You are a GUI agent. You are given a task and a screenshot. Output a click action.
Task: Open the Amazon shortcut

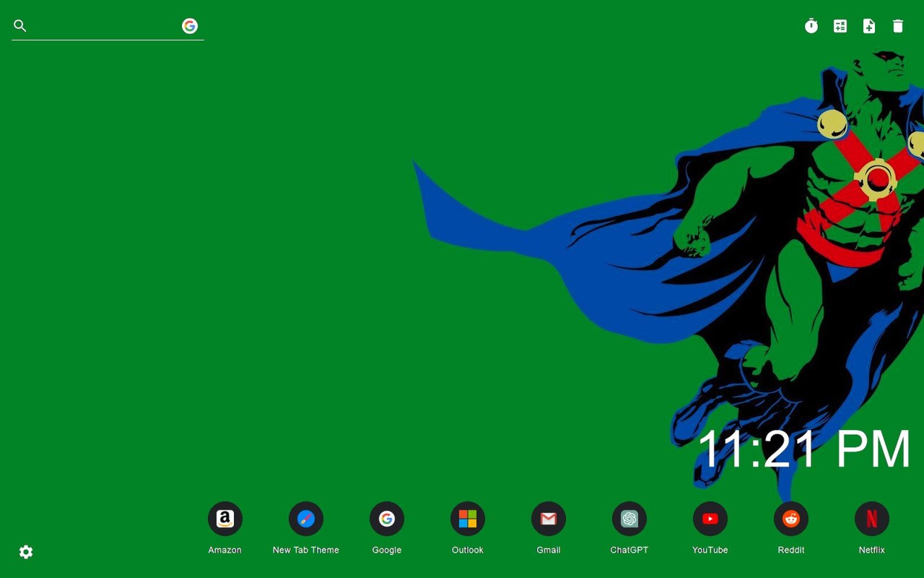(x=225, y=519)
